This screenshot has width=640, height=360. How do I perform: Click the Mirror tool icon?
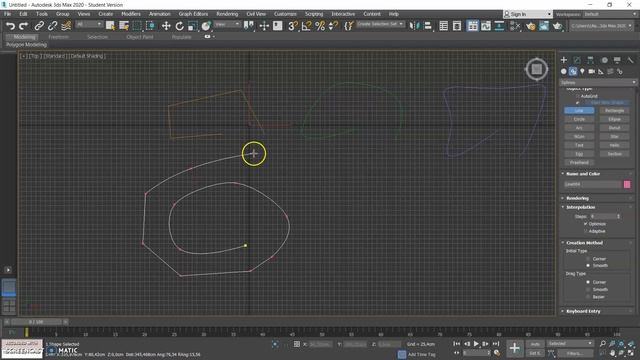click(x=414, y=26)
